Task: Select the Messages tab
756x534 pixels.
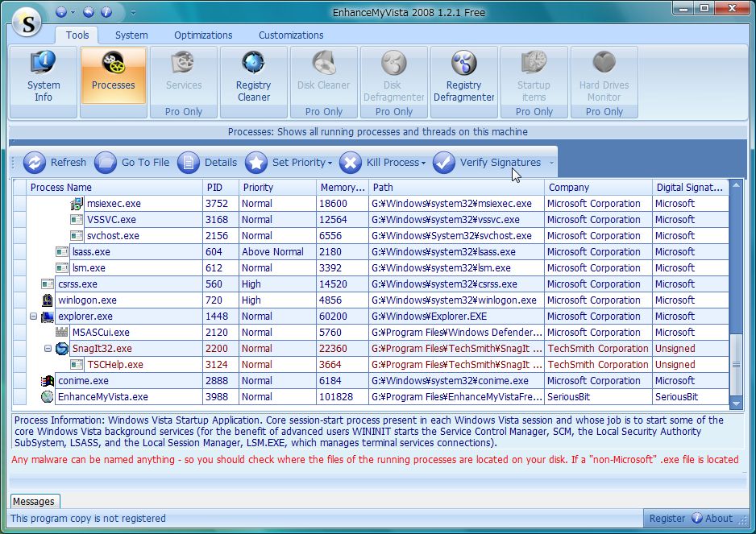Action: coord(34,501)
